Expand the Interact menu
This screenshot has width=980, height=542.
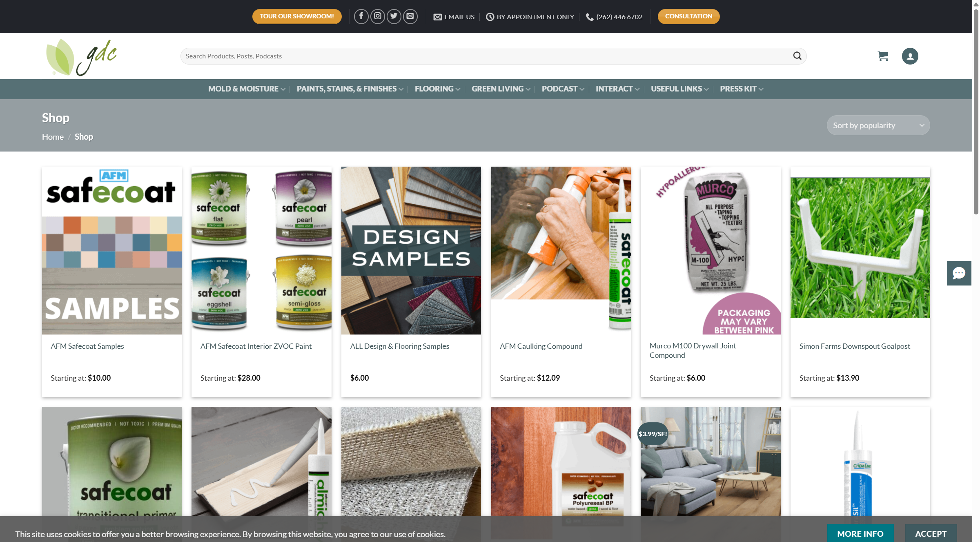pyautogui.click(x=617, y=89)
